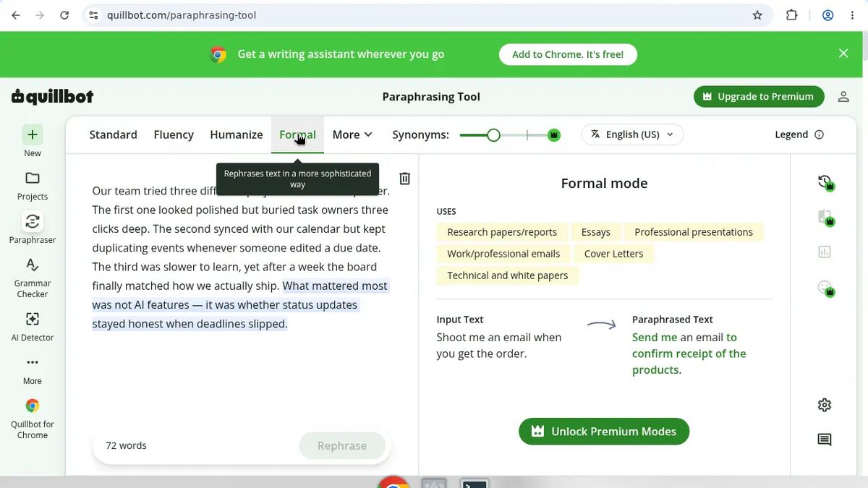Open the premium tone icon
This screenshot has height=488, width=868.
click(825, 288)
